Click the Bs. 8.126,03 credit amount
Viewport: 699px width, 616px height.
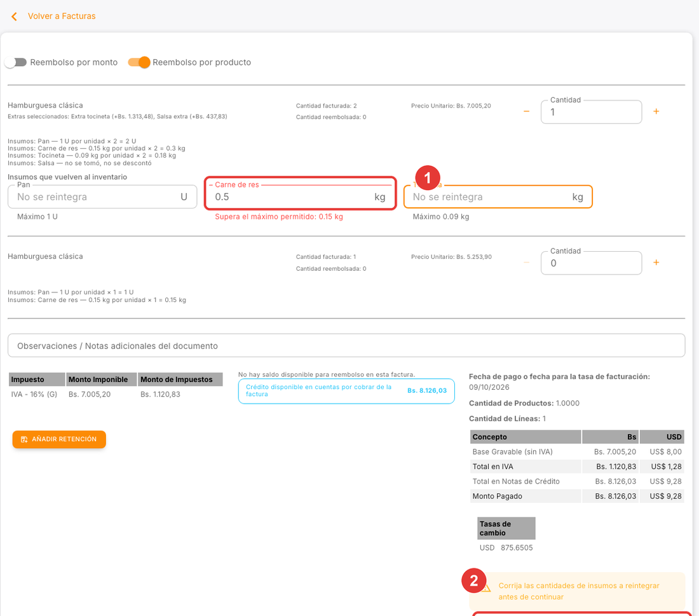[426, 391]
